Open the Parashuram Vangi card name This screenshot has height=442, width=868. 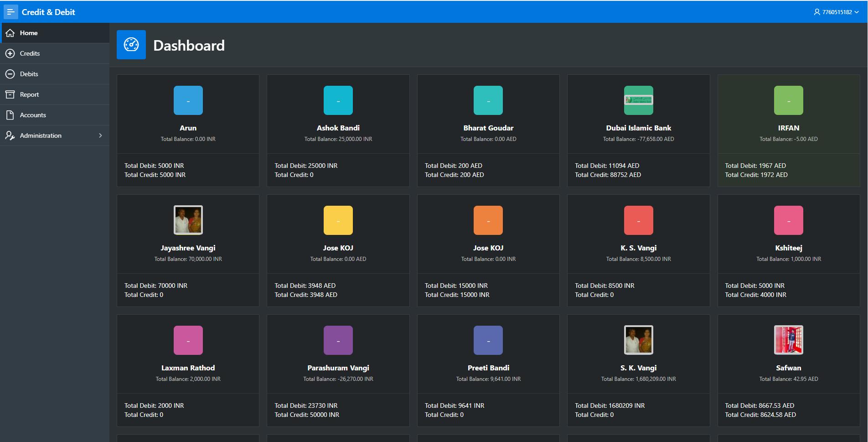tap(338, 368)
